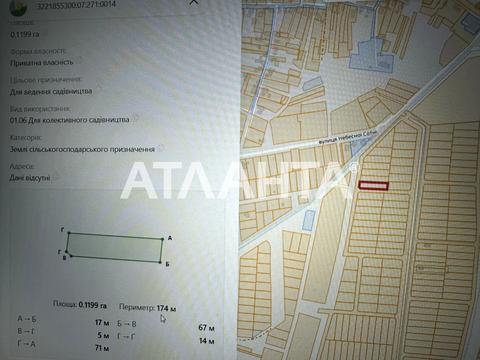Click the round parcel icon beside cadastral number
The width and height of the screenshot is (480, 360).
(x=18, y=7)
